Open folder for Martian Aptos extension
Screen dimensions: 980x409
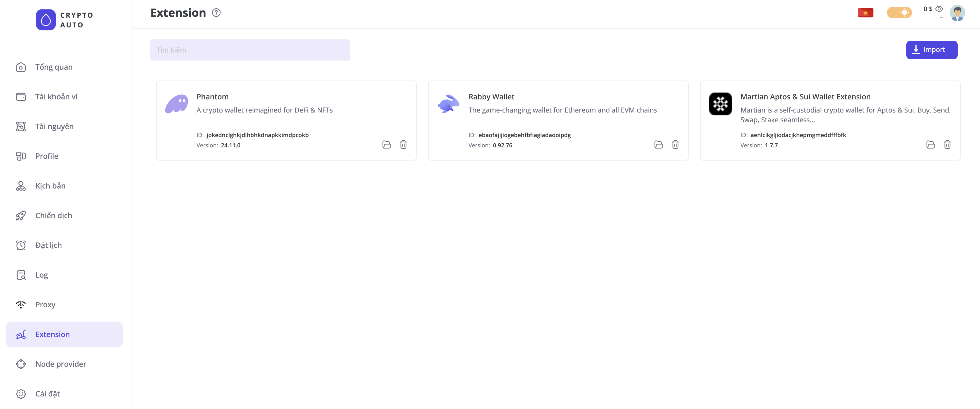pyautogui.click(x=931, y=145)
